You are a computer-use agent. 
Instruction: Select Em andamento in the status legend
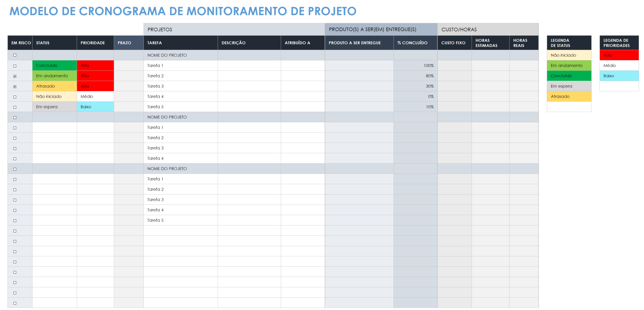point(569,66)
